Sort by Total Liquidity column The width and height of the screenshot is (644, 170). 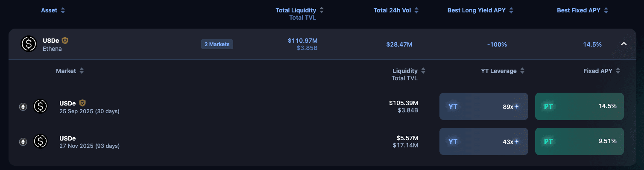(x=300, y=10)
